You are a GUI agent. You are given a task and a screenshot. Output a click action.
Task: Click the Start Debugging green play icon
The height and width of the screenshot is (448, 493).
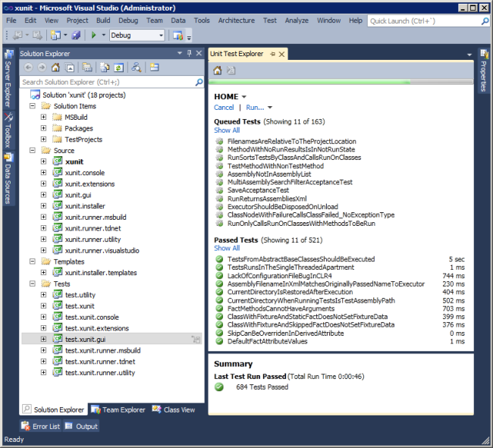(x=93, y=35)
